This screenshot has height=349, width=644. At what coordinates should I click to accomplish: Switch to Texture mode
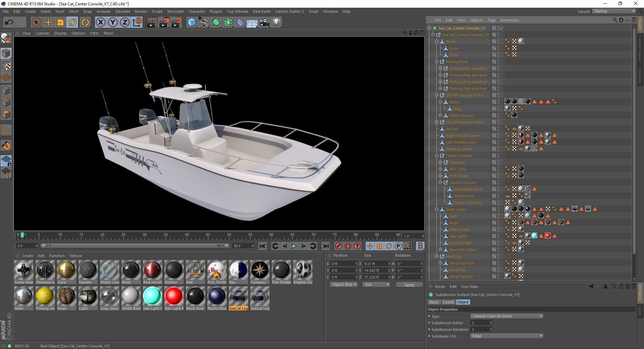coord(6,66)
